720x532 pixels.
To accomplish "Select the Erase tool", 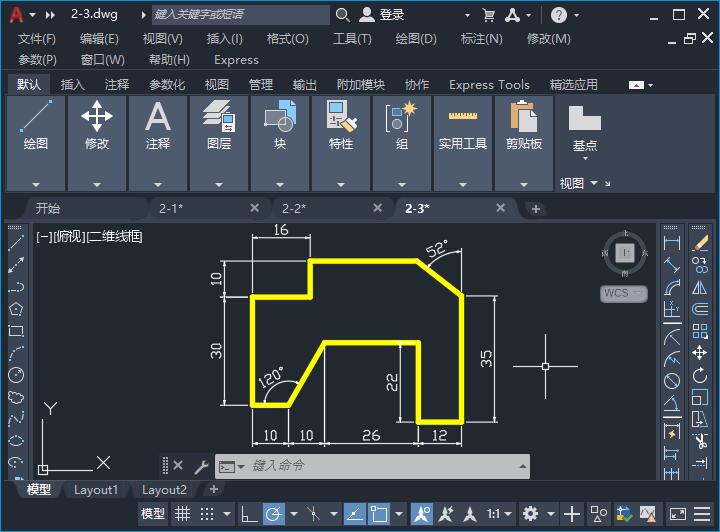I will tap(700, 243).
